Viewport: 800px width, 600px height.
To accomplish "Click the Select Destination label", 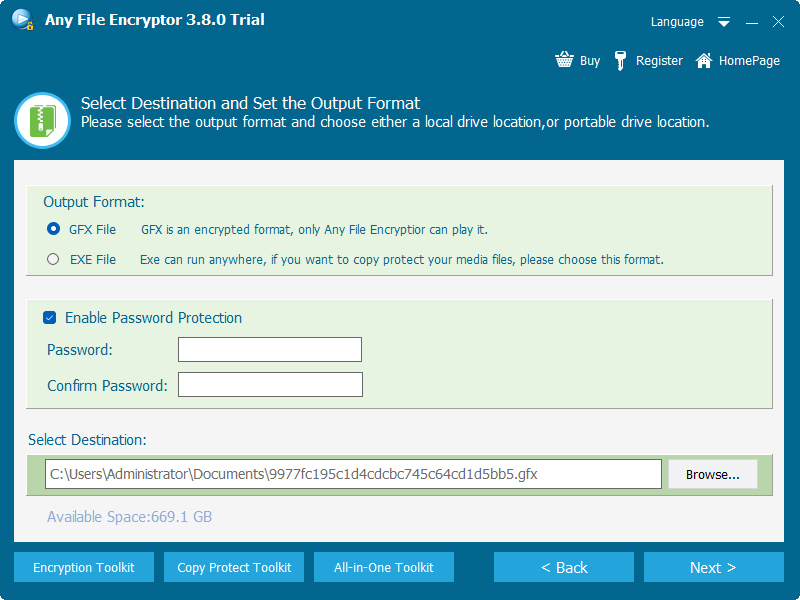I will click(87, 440).
